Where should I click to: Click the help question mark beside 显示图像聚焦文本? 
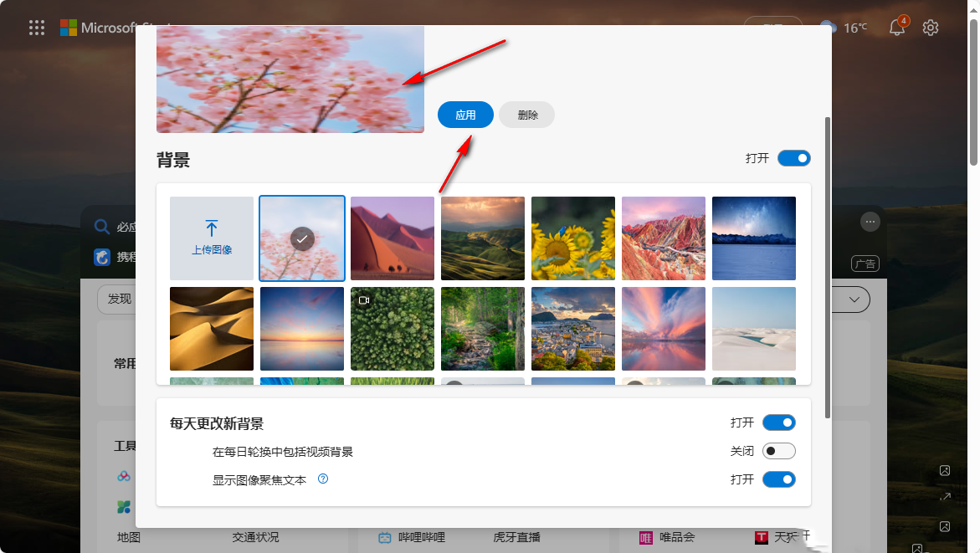[323, 479]
